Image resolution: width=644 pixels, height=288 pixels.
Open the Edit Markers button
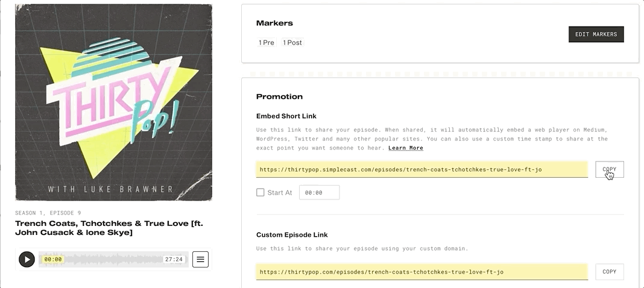[x=596, y=34]
